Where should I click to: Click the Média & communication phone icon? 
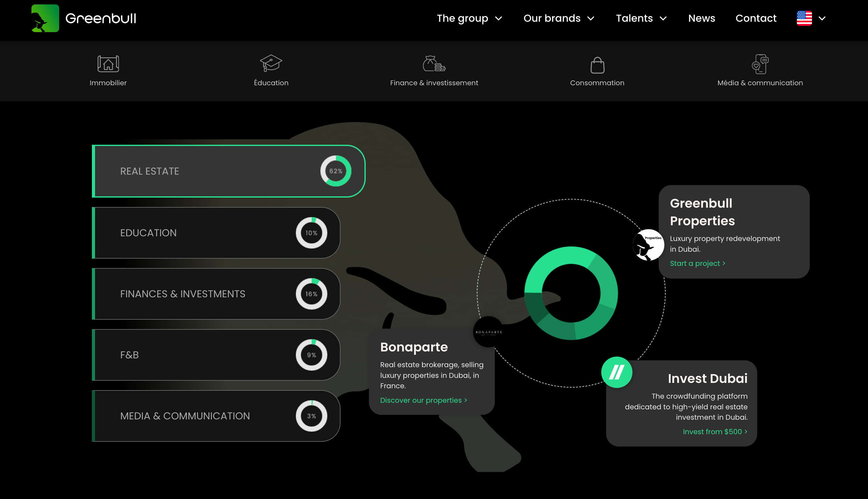(760, 64)
